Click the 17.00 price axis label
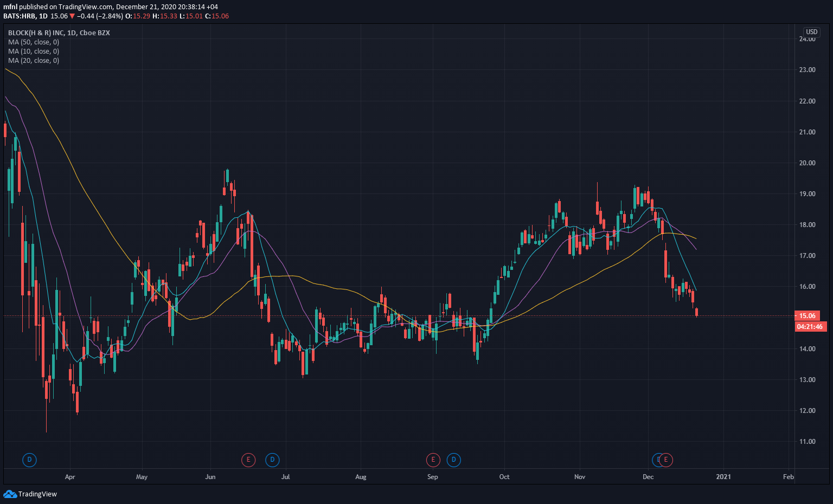833x504 pixels. click(x=808, y=256)
